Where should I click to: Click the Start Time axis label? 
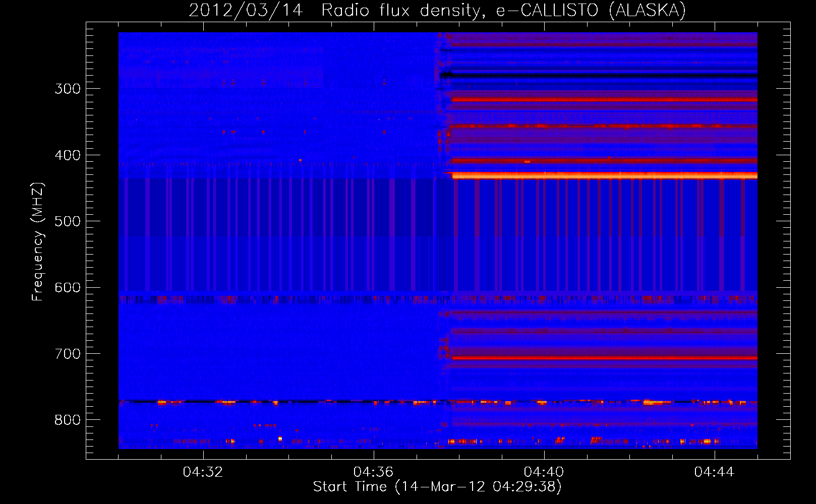click(x=437, y=487)
